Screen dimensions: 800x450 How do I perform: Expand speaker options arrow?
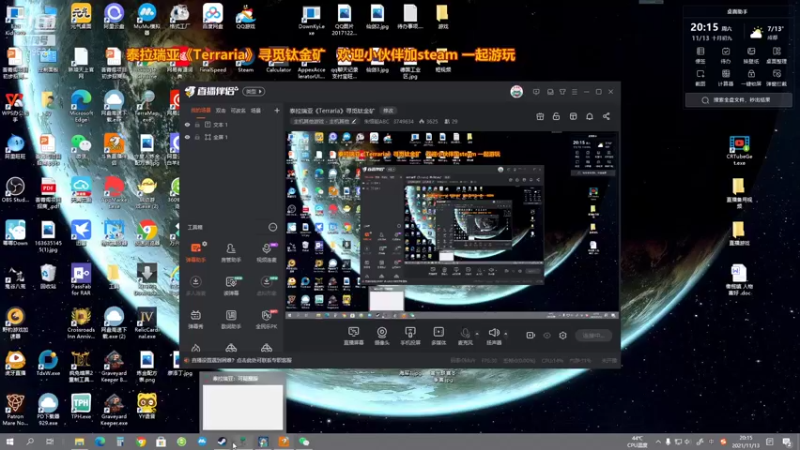506,334
